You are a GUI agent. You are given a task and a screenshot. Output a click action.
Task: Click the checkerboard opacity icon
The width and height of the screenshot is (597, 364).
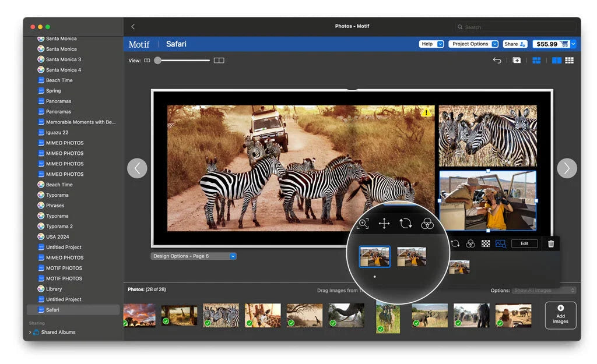[x=485, y=243]
